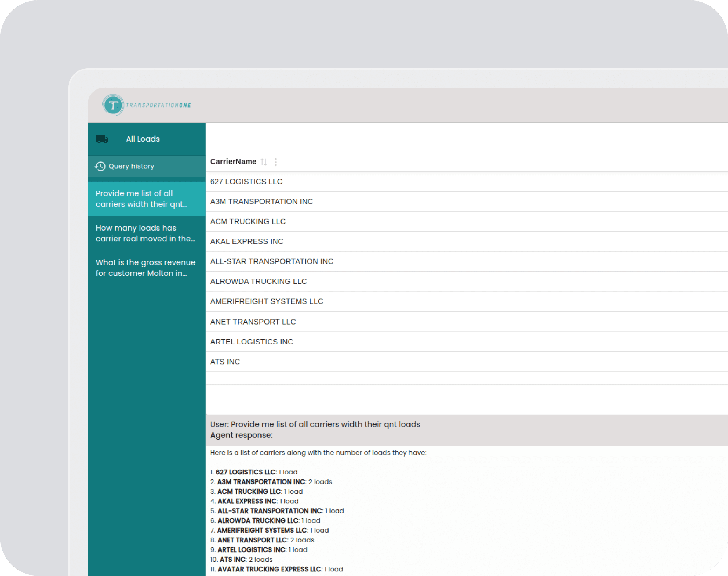Select the ANET TRANSPORT LLC row
The width and height of the screenshot is (728, 576).
253,322
